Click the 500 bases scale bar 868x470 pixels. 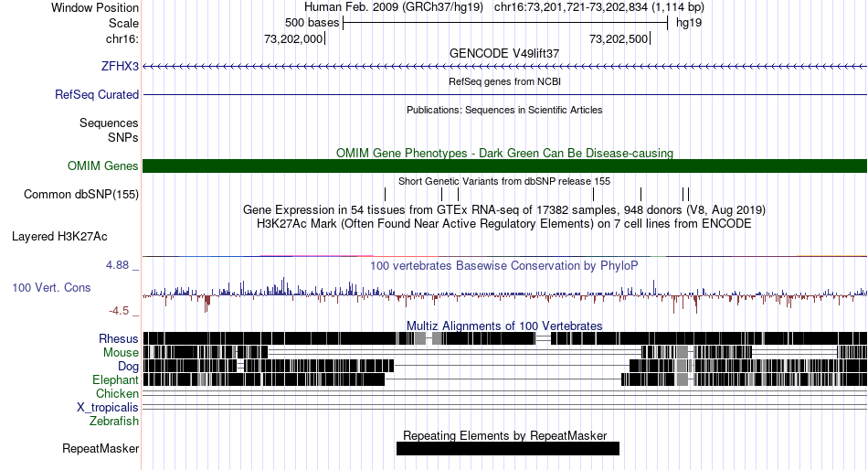click(505, 23)
